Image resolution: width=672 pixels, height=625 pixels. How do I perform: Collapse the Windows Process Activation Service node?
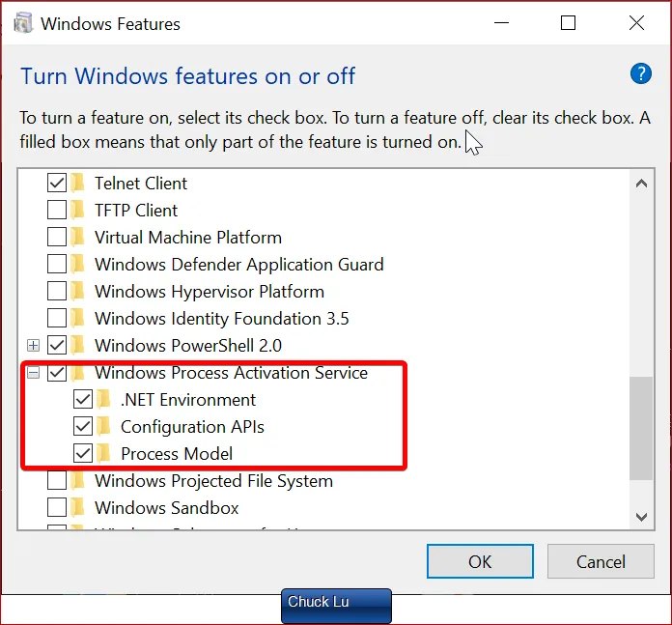(x=34, y=373)
